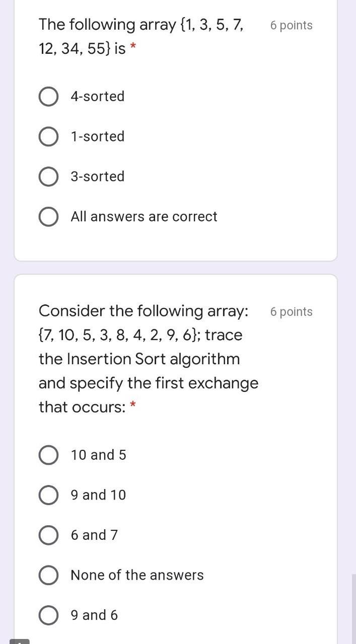Screen dimensions: 356x644
Task: Click the "6 points" label on second question
Action: point(291,311)
